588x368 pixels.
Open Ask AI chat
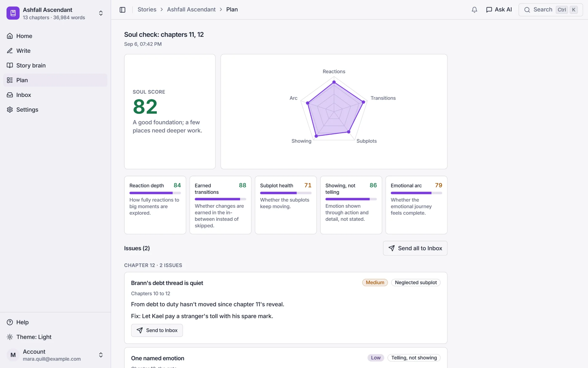(x=499, y=10)
